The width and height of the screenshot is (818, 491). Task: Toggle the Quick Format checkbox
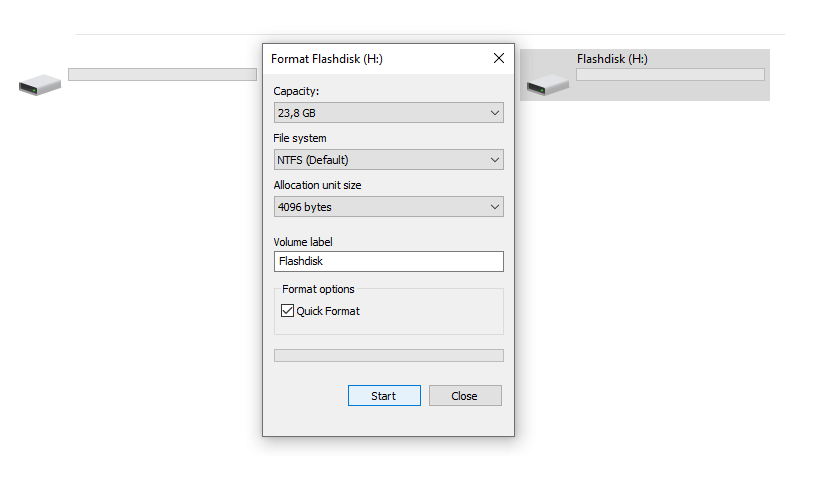tap(287, 311)
